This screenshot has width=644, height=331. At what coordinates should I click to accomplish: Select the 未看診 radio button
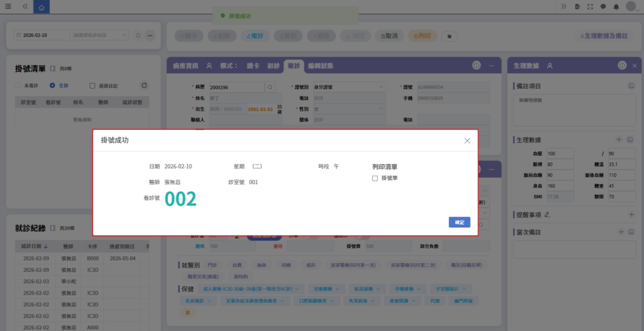(x=18, y=85)
